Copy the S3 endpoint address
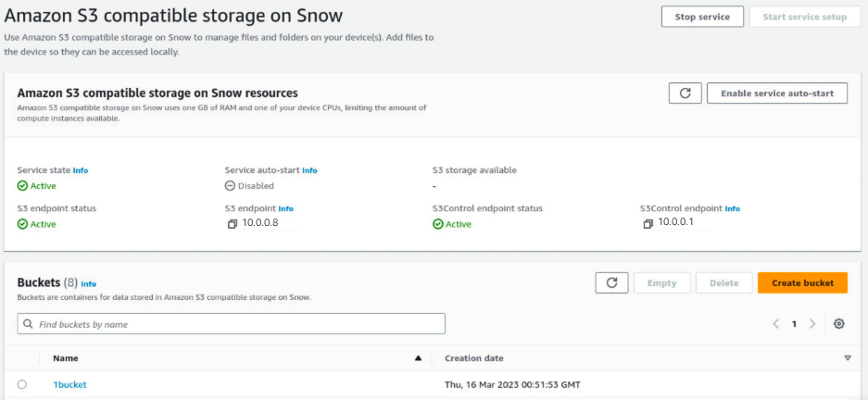This screenshot has width=868, height=400. (233, 224)
